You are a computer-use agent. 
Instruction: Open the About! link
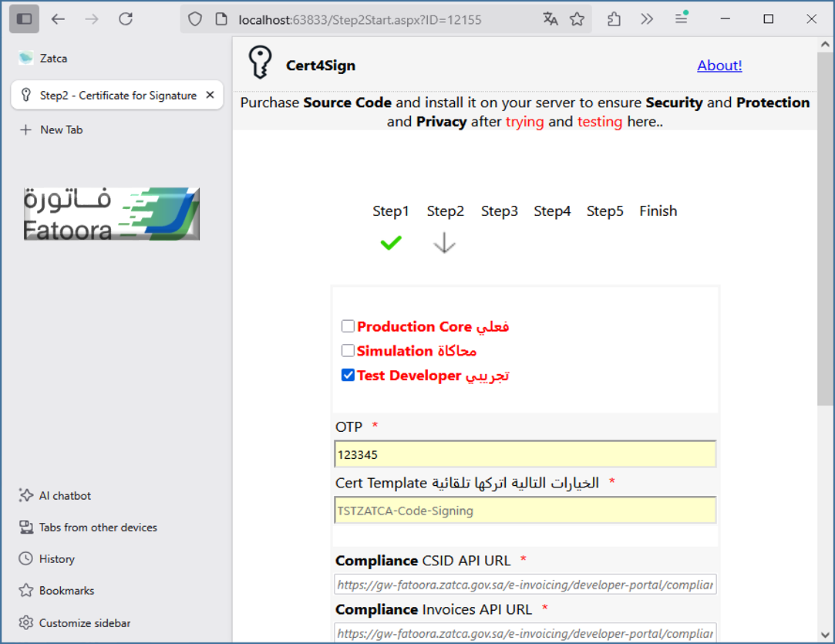[719, 66]
